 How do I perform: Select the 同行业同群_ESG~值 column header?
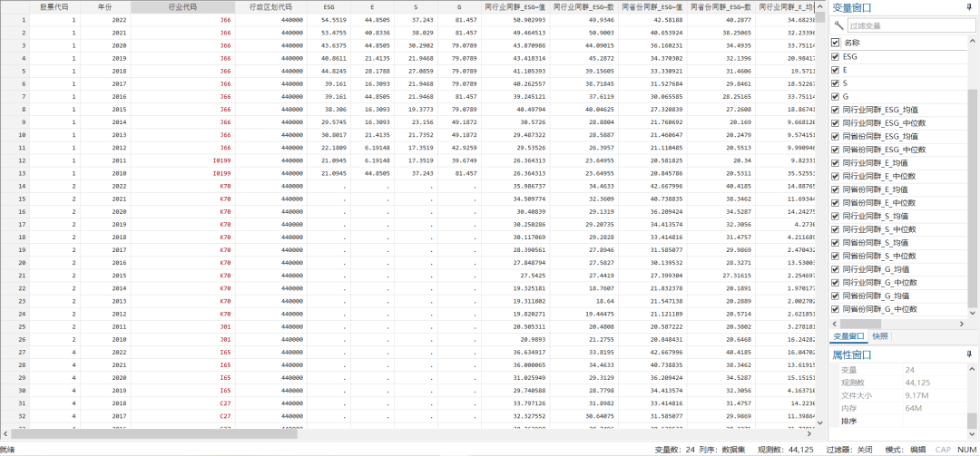(515, 7)
